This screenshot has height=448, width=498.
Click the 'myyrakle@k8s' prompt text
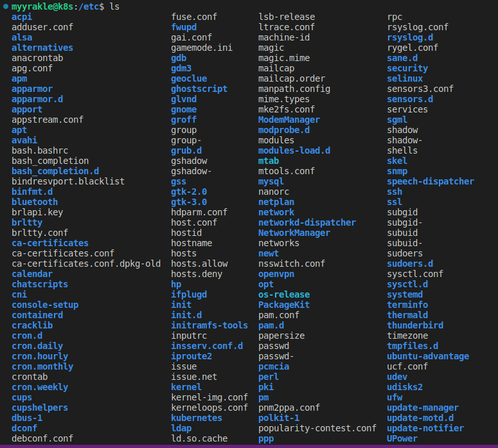click(x=42, y=6)
